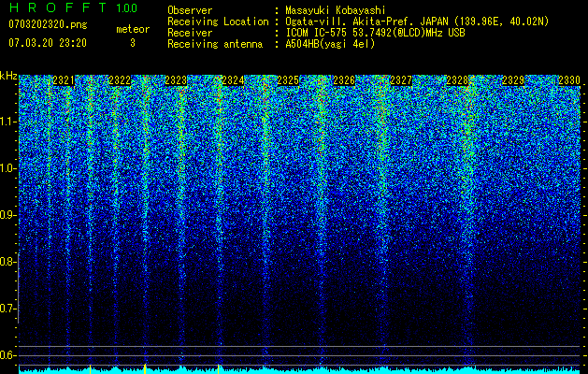This screenshot has width=588, height=374.
Task: Click the 2329 time marker label
Action: coord(513,80)
